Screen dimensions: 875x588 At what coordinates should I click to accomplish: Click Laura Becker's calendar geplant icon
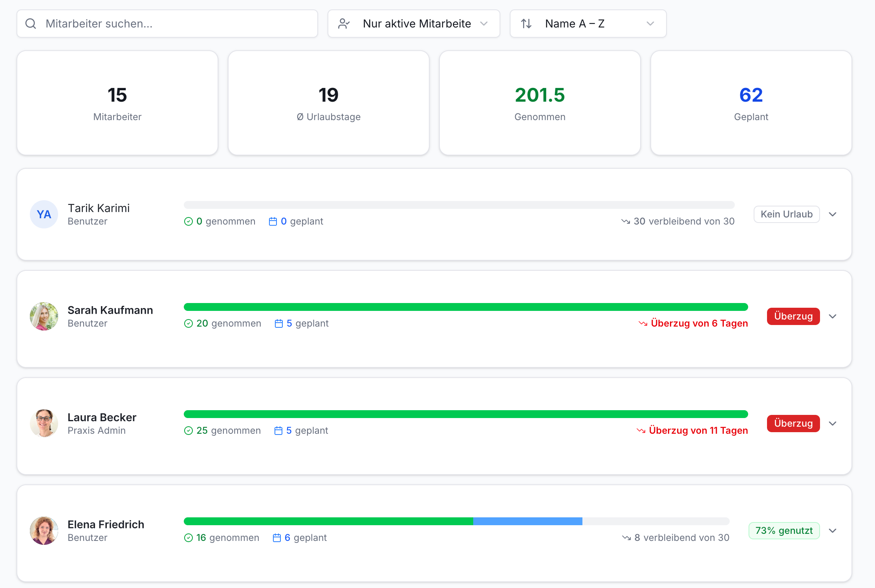(x=278, y=431)
